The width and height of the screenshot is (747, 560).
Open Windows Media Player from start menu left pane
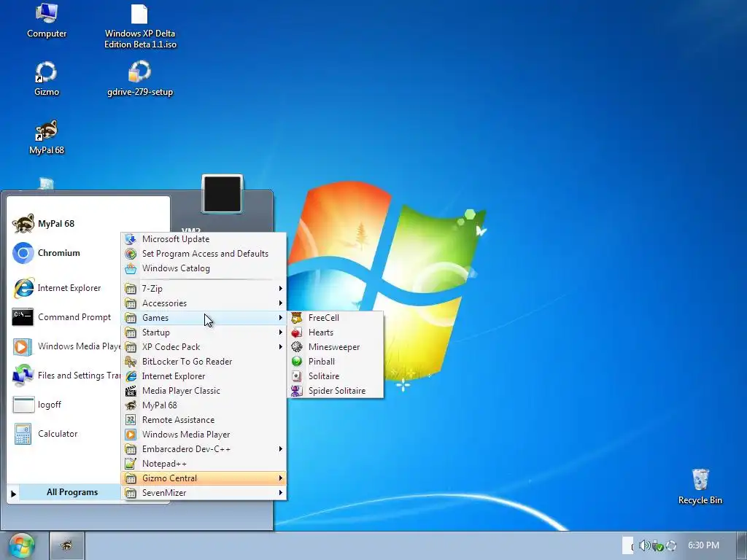tap(65, 346)
